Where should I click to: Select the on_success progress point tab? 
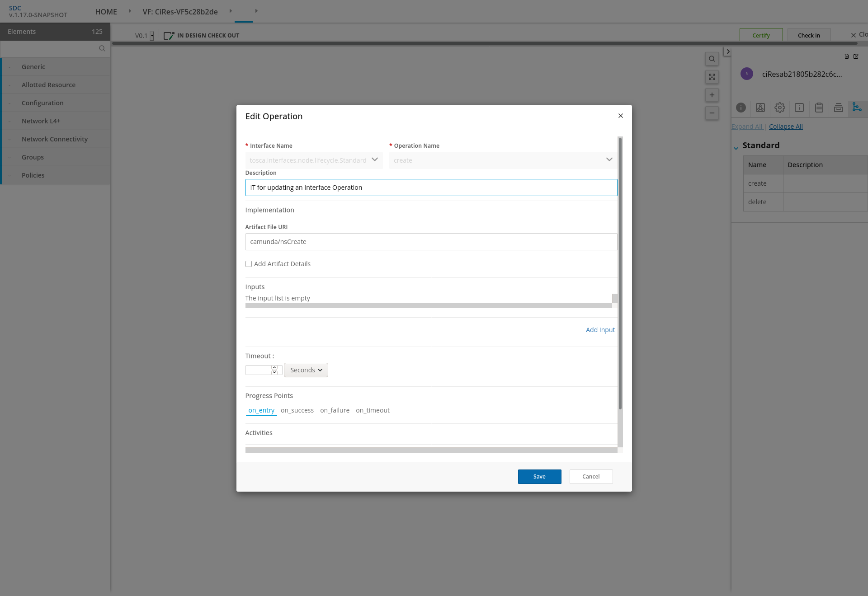[x=297, y=410]
